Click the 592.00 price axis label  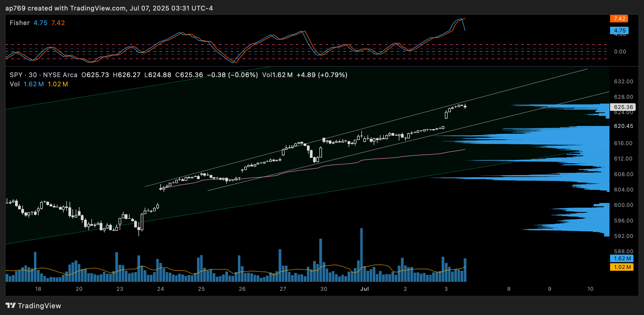(624, 236)
